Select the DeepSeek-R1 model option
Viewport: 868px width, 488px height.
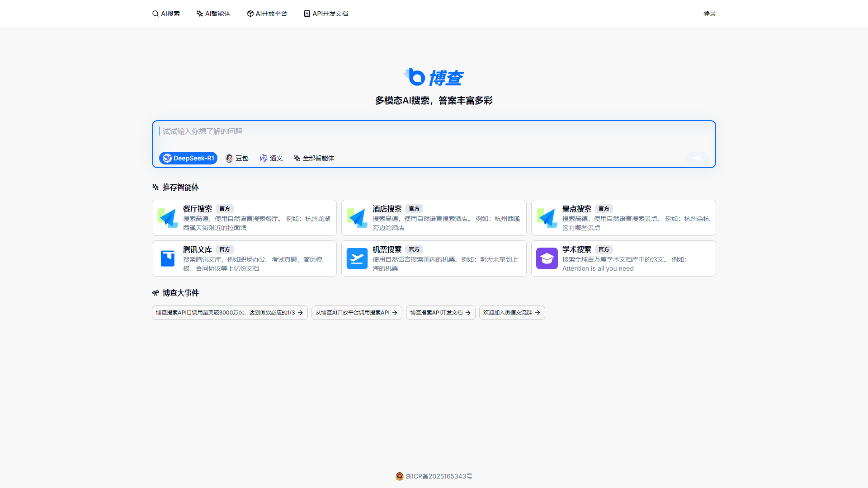188,158
